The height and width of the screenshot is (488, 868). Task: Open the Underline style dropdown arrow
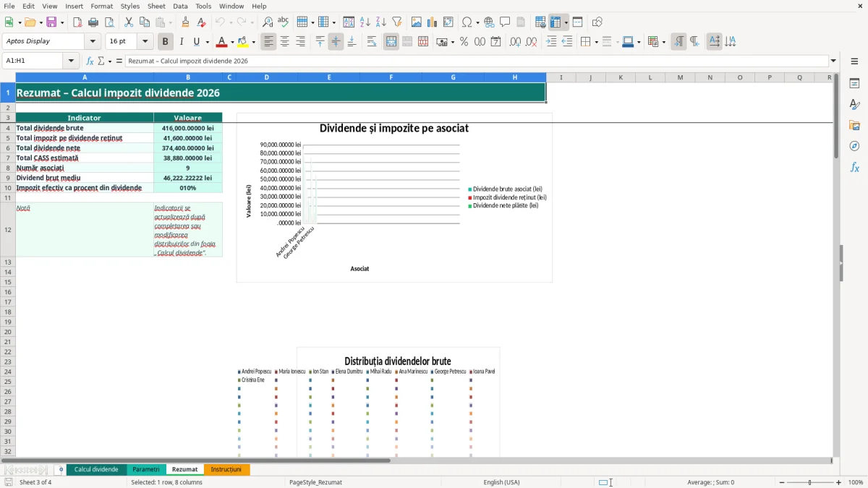click(206, 42)
